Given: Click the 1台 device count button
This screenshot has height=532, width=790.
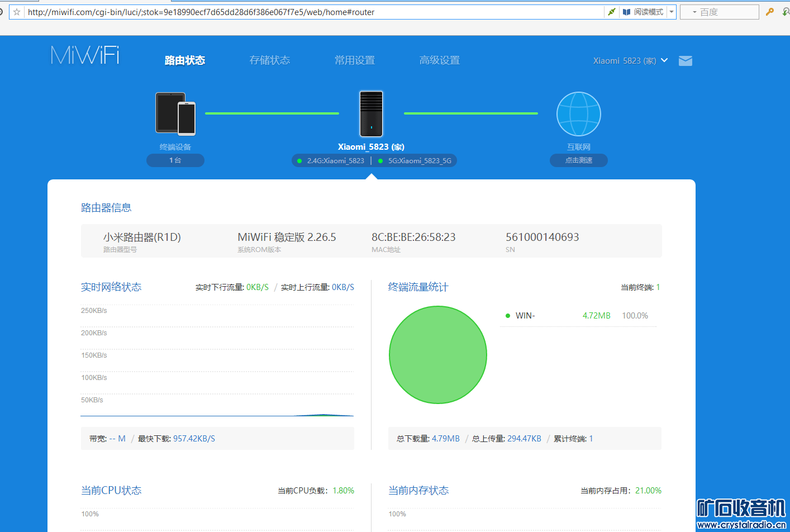Looking at the screenshot, I should [x=175, y=160].
